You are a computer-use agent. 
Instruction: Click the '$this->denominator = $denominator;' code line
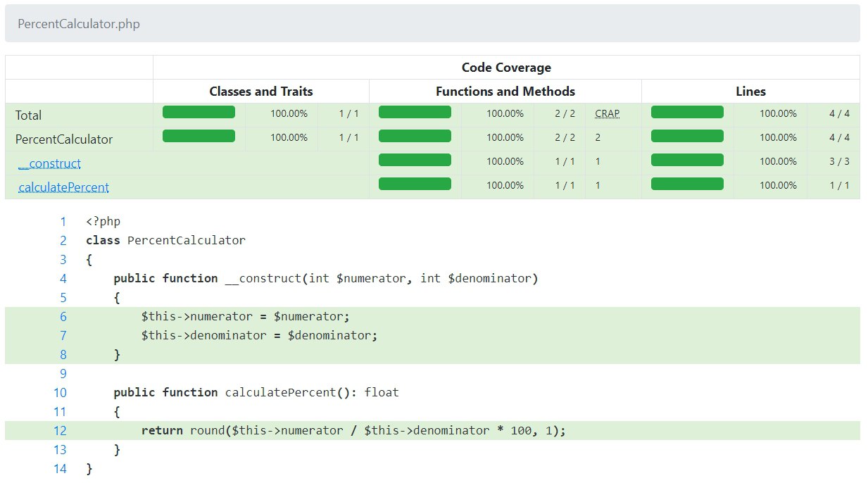[259, 335]
